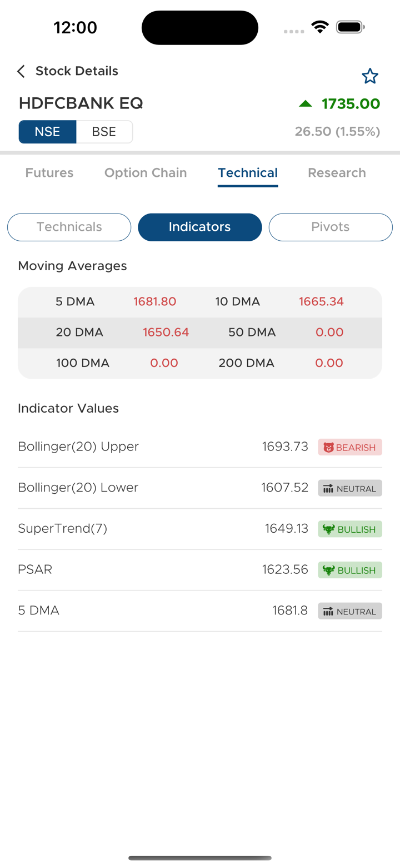Select the Indicators pill
The width and height of the screenshot is (400, 868).
pos(200,227)
